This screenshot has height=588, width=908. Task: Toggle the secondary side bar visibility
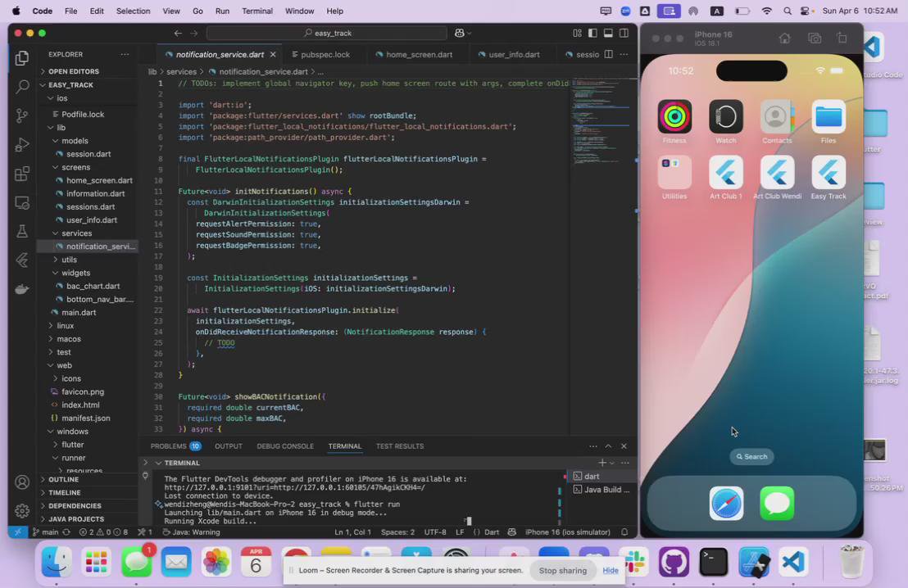point(624,33)
